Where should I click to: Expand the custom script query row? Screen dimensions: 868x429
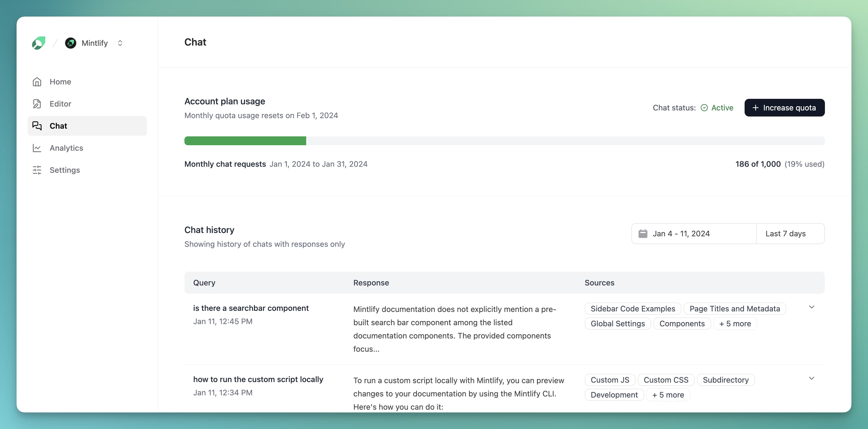[811, 378]
